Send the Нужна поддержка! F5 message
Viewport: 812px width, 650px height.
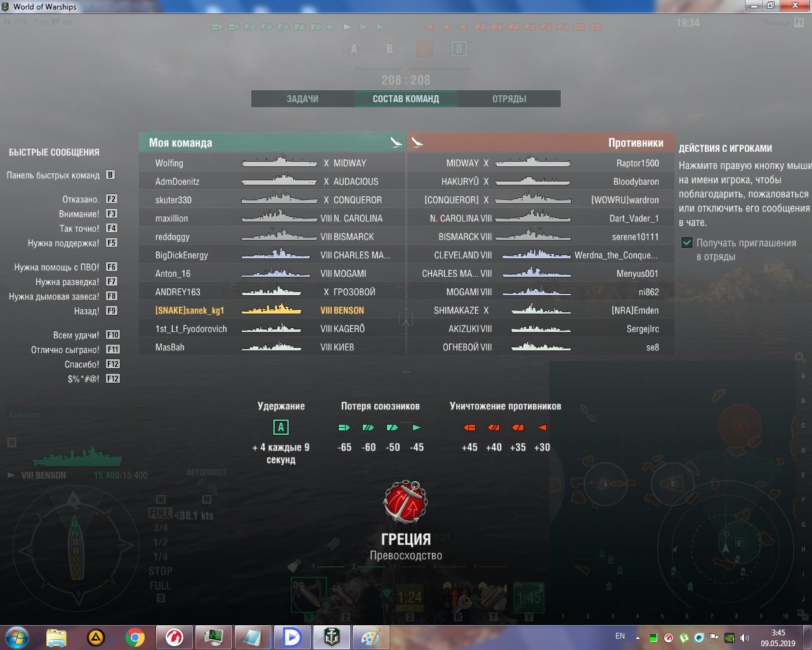(x=72, y=243)
